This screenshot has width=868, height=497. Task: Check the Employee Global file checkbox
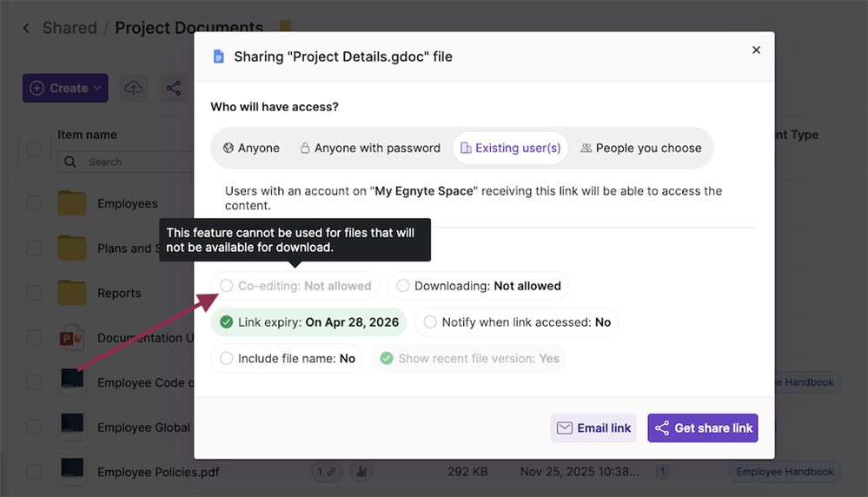(34, 427)
